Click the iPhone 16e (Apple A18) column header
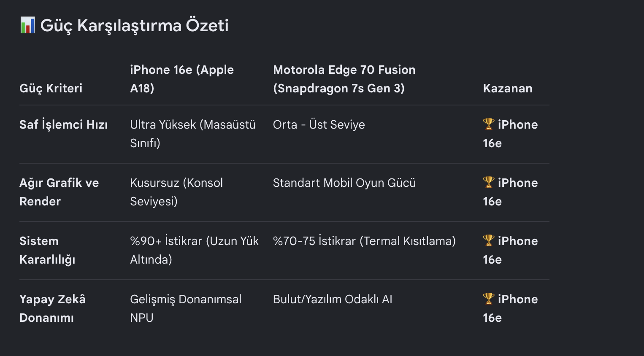This screenshot has height=356, width=644. [x=182, y=79]
